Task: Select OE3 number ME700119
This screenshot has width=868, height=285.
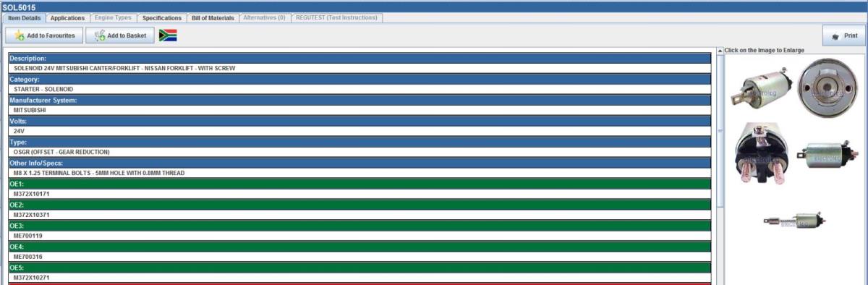Action: coord(28,236)
